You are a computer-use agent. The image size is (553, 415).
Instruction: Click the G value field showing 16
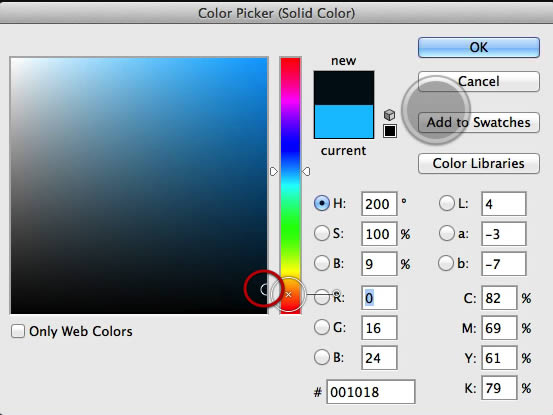(x=379, y=328)
